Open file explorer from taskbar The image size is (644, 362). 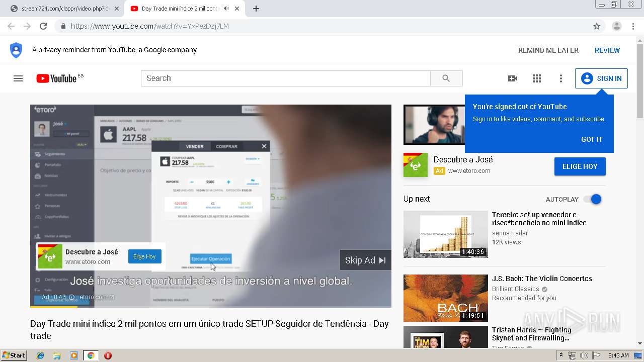tap(57, 355)
